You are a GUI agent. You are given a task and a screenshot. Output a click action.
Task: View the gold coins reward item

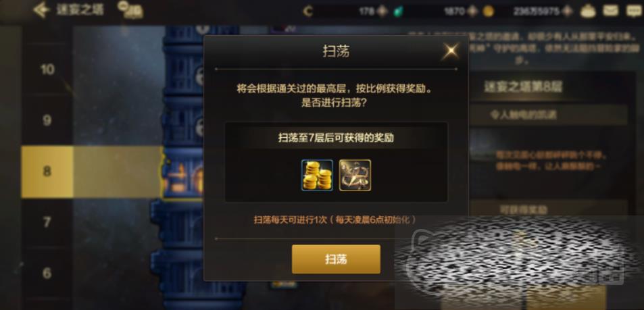tap(317, 176)
